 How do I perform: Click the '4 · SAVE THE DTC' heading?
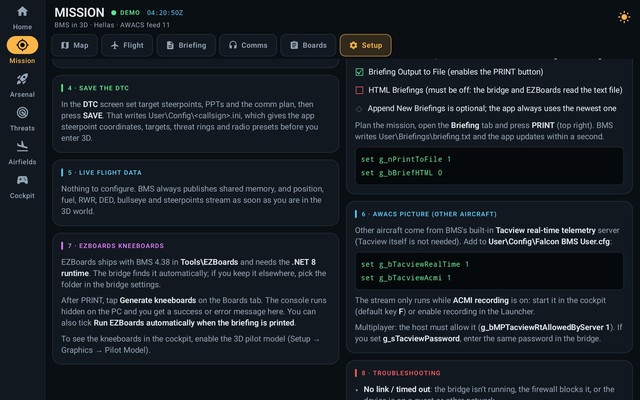98,88
